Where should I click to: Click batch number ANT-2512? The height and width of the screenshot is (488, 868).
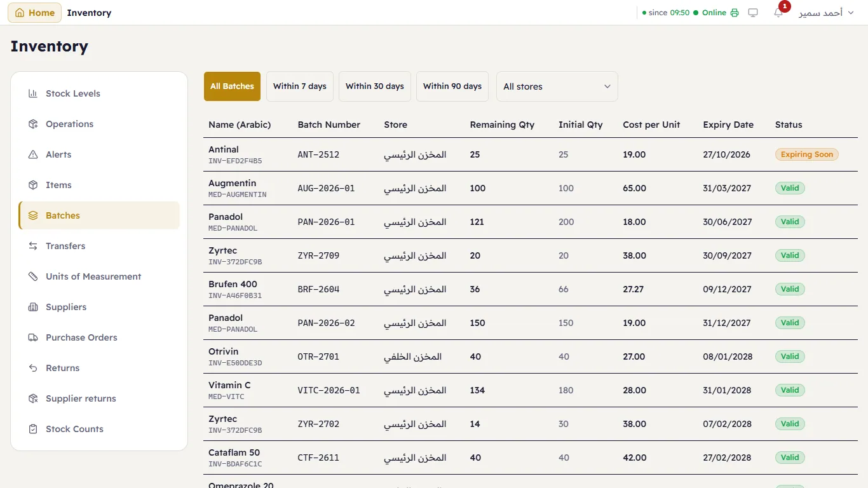[x=318, y=154]
